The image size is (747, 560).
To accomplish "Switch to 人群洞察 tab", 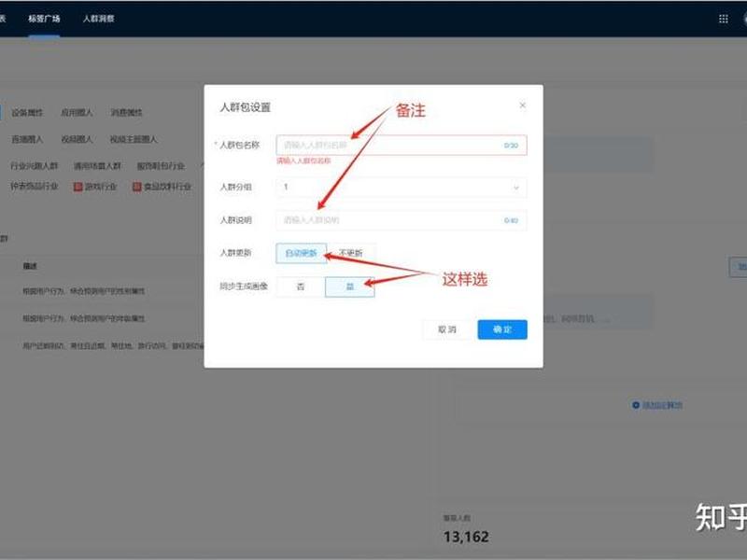I will point(99,19).
